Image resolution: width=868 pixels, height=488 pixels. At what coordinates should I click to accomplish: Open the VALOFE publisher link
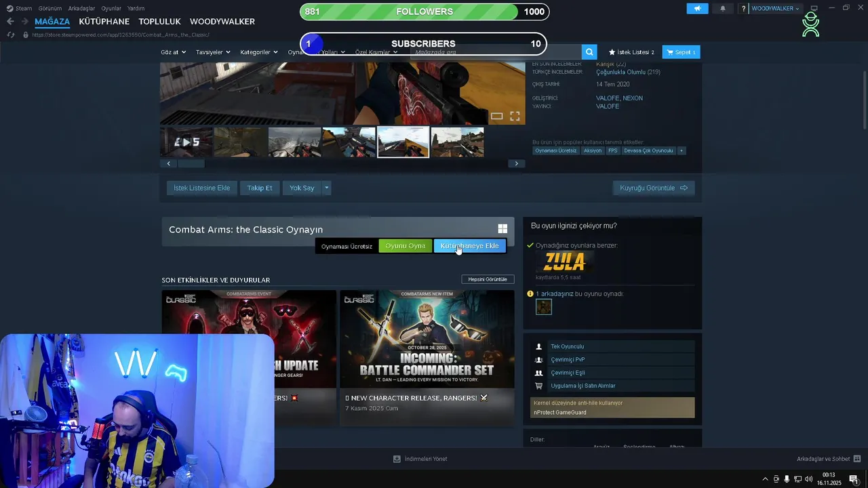[x=608, y=106]
